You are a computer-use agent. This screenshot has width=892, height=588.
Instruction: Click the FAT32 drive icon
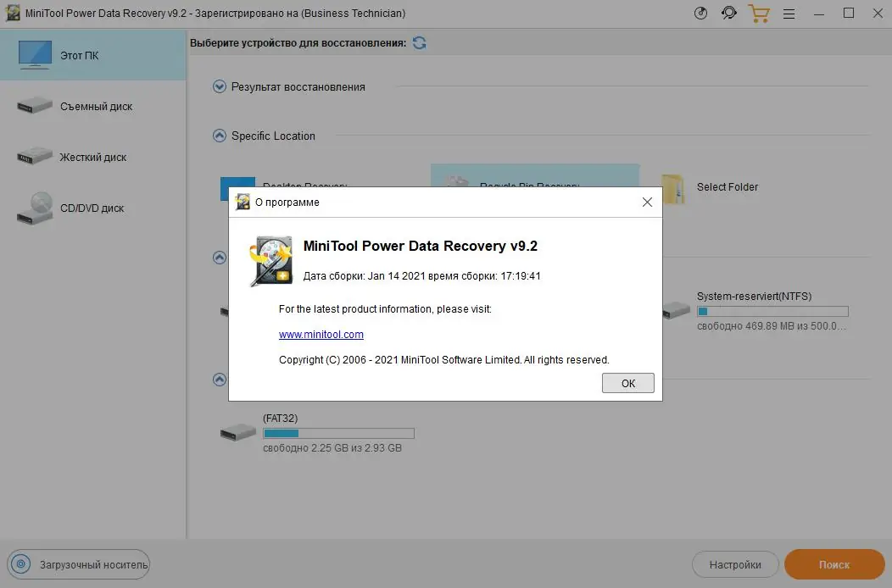237,432
